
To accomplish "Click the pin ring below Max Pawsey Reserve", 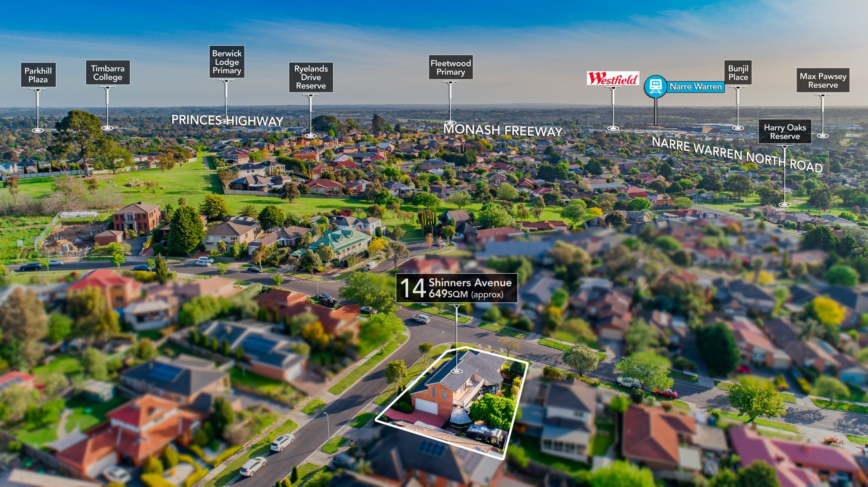I will point(822,136).
